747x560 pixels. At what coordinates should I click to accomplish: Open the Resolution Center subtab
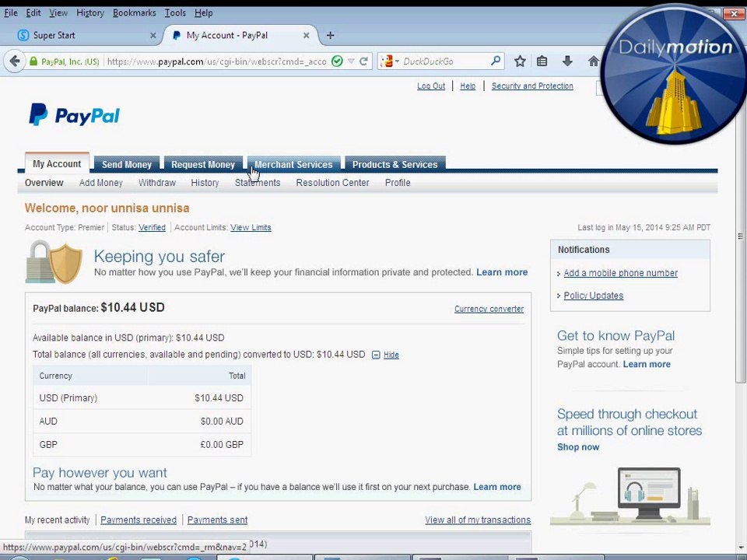[x=332, y=183]
